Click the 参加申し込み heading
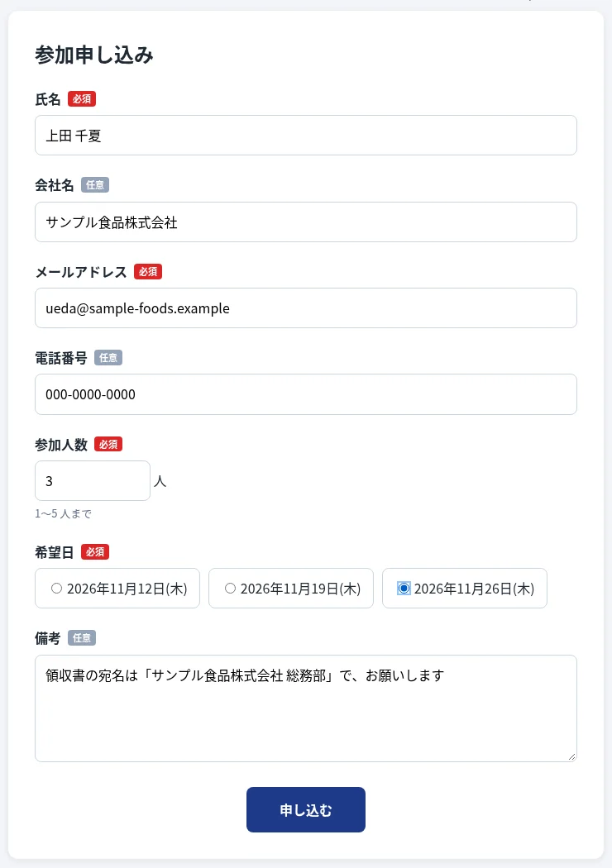This screenshot has width=612, height=868. coord(94,55)
